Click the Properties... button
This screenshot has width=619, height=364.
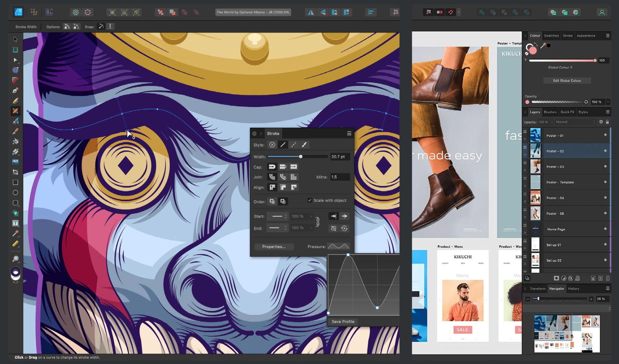pos(274,247)
